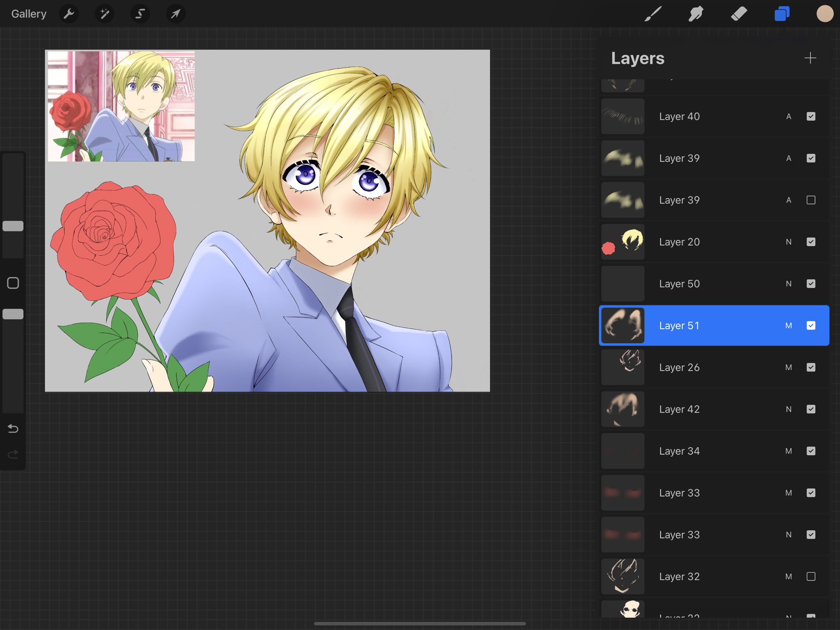
Task: Close the Layers panel icon
Action: (x=782, y=14)
